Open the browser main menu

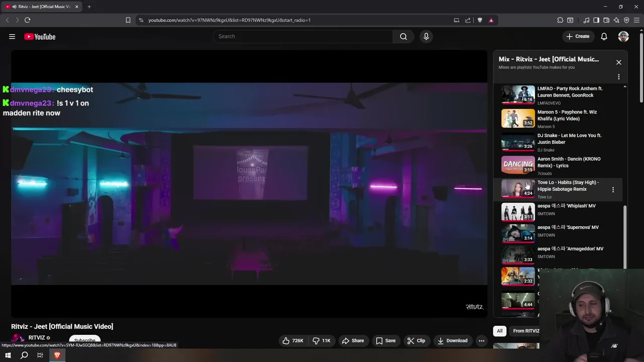click(636, 20)
